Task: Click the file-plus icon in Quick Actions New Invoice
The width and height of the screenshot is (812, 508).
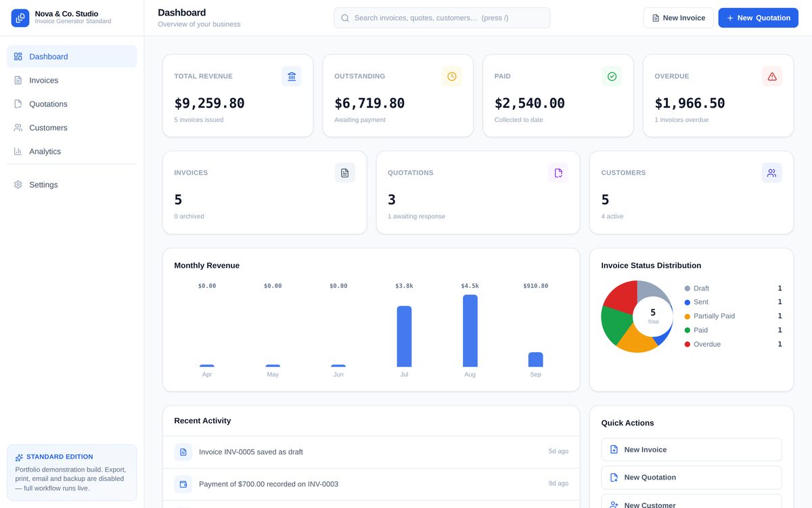Action: pyautogui.click(x=614, y=450)
